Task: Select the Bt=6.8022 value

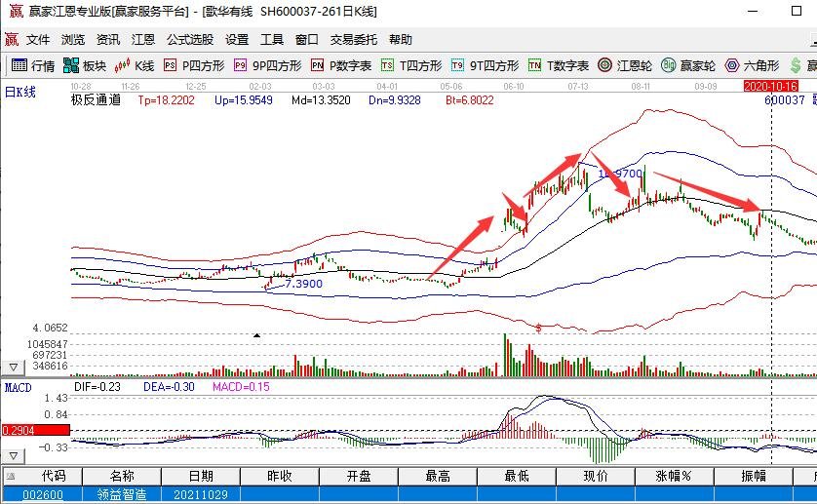Action: [470, 100]
